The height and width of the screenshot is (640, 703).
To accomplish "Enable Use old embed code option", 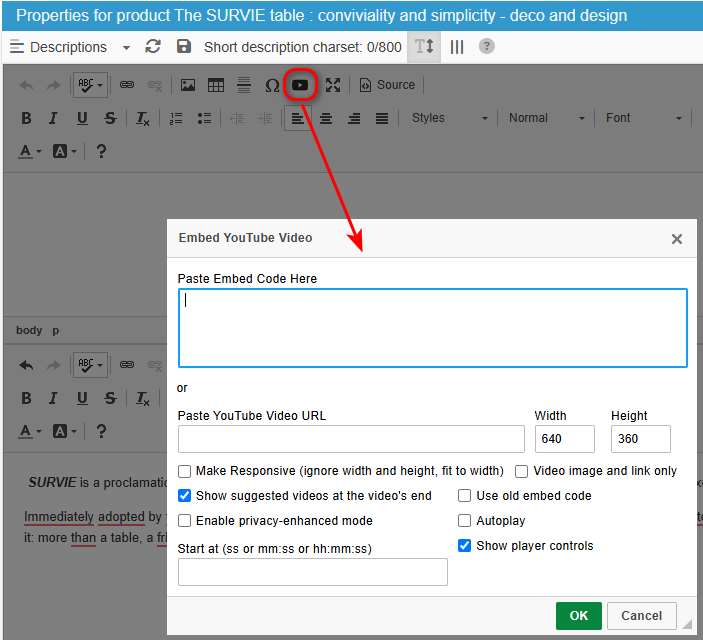I will pyautogui.click(x=464, y=496).
